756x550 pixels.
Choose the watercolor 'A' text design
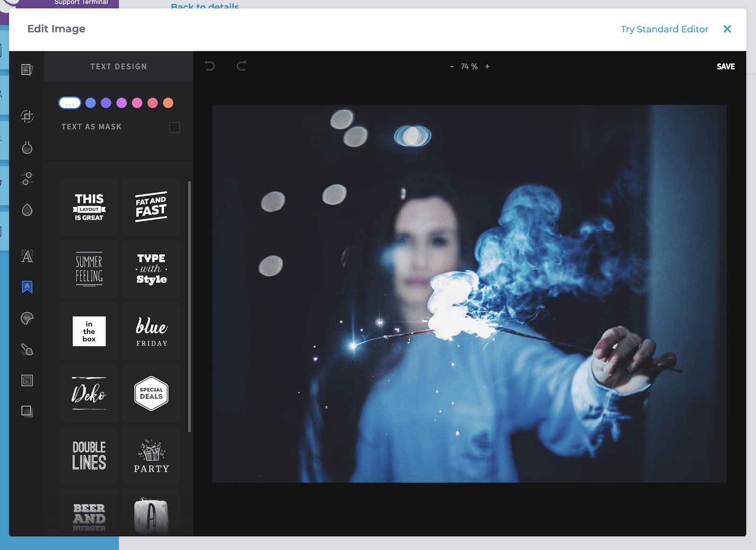[151, 513]
